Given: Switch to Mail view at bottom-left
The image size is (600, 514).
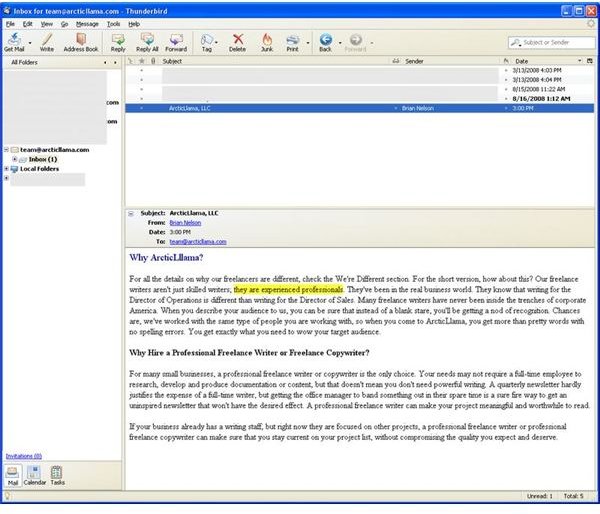Looking at the screenshot, I should (x=13, y=476).
